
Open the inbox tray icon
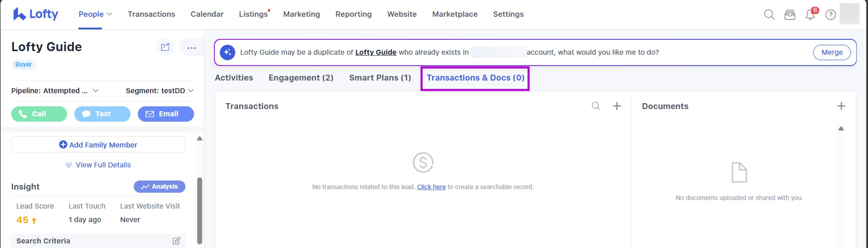(x=790, y=14)
